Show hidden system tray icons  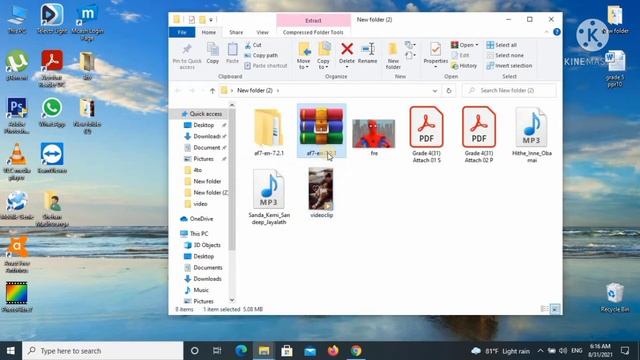540,351
